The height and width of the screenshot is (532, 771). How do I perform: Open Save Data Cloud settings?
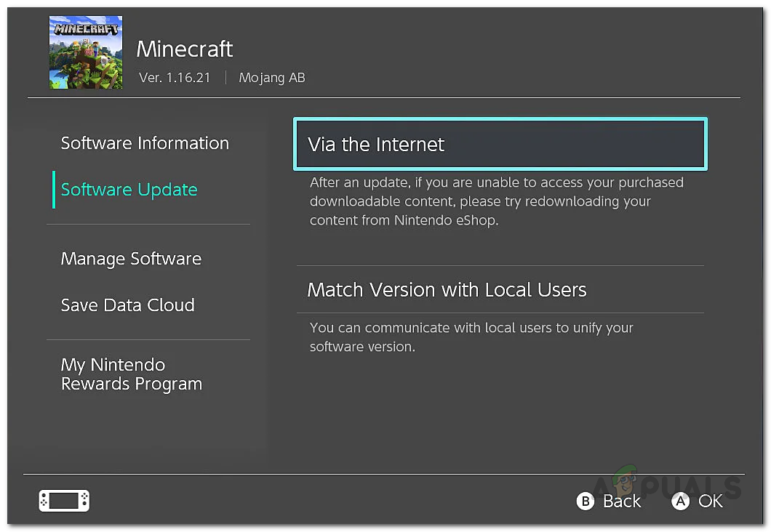tap(127, 305)
